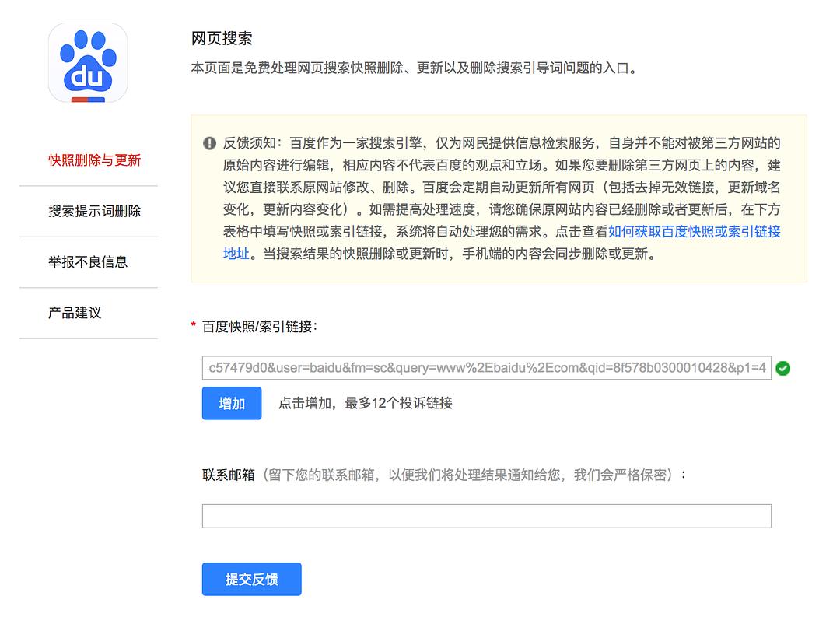Switch to the 搜索提示词删除 section
The image size is (840, 624).
(x=94, y=211)
